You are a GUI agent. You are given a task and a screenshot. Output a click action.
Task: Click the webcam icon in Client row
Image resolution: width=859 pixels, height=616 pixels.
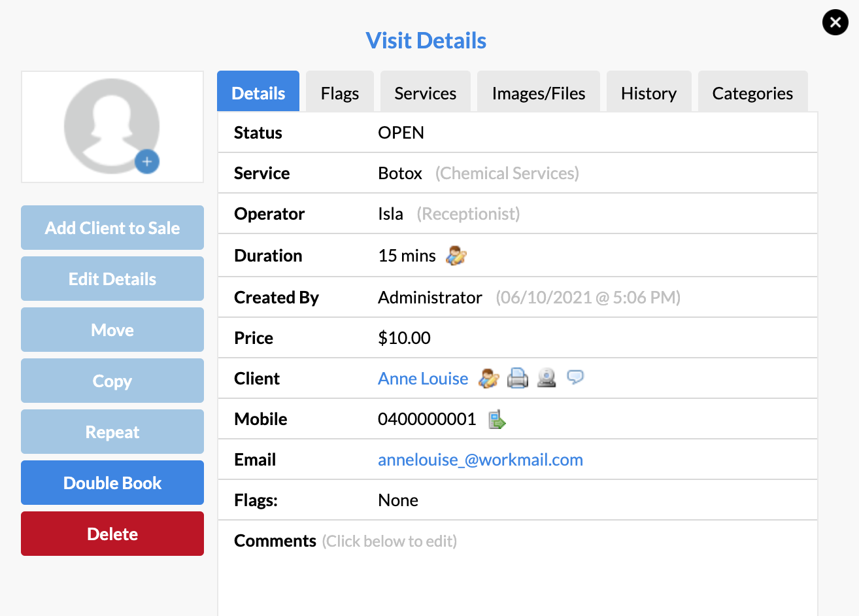point(547,378)
